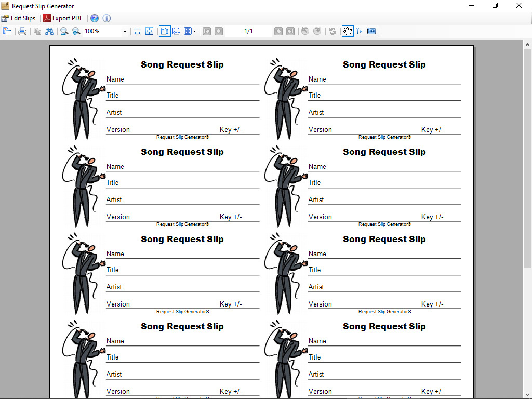This screenshot has width=532, height=399.
Task: Click the fit whole page button
Action: click(150, 31)
